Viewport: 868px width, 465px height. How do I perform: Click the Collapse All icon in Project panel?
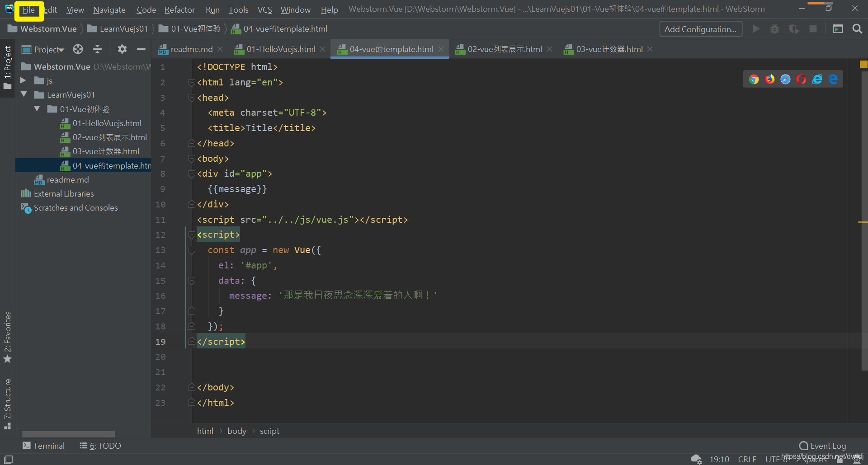[97, 49]
